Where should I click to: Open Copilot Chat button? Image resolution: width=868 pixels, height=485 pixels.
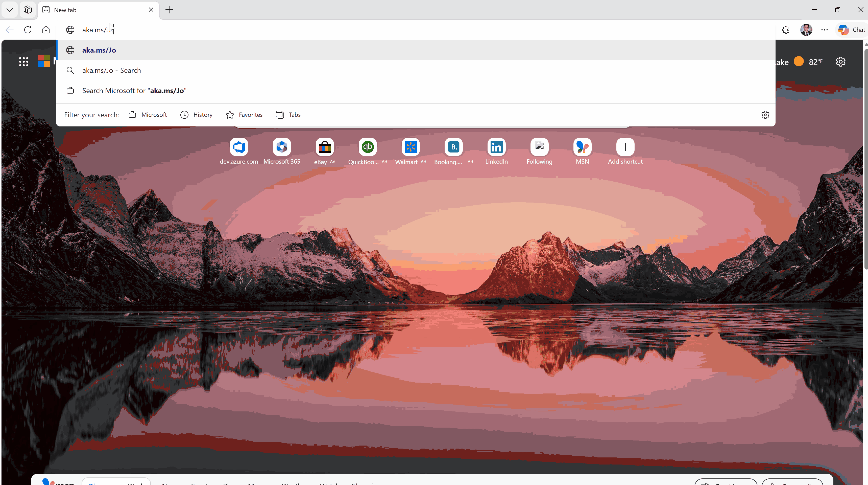click(851, 30)
